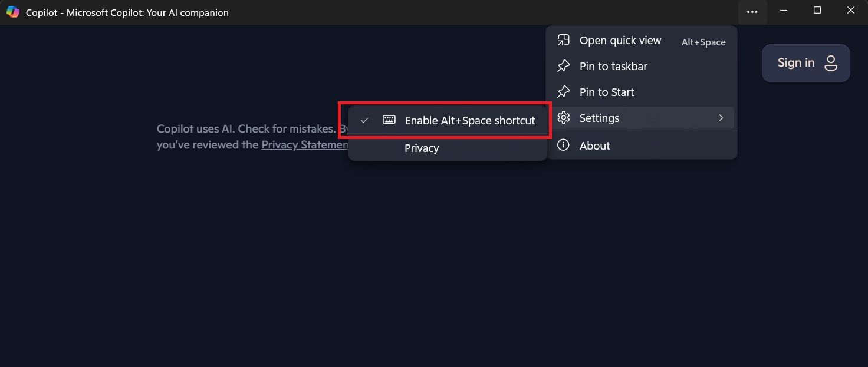Click the pin icon beside Pin to Start

(x=564, y=92)
